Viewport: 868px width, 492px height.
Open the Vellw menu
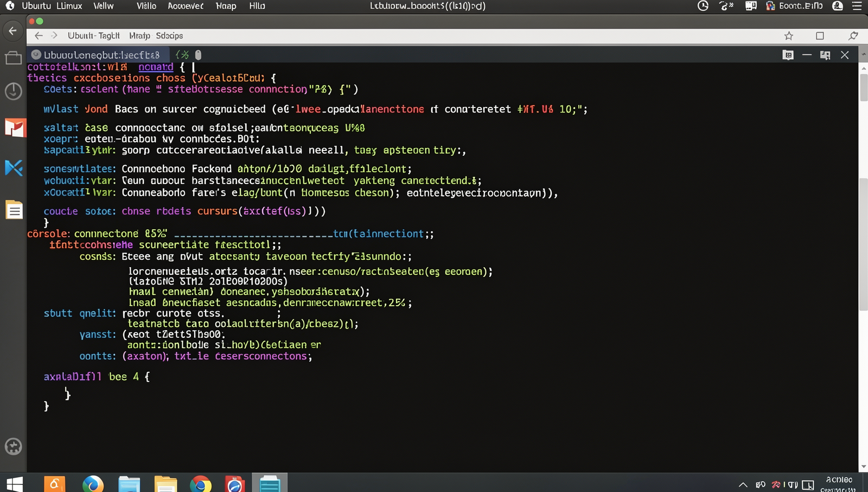click(104, 6)
